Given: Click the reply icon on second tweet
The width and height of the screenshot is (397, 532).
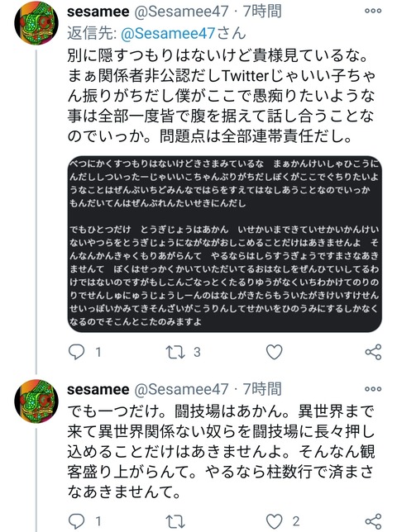Looking at the screenshot, I should pyautogui.click(x=76, y=521).
